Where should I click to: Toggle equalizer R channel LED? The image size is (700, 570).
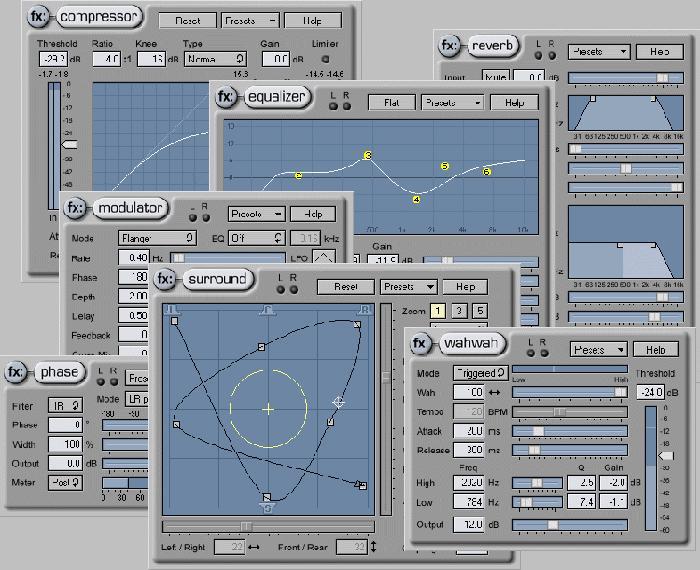pos(346,106)
